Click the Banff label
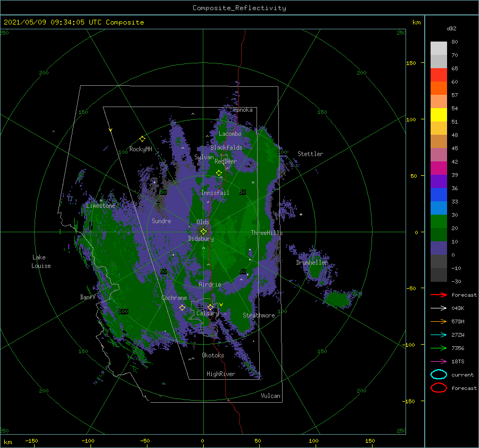The height and width of the screenshot is (448, 479). (x=88, y=297)
